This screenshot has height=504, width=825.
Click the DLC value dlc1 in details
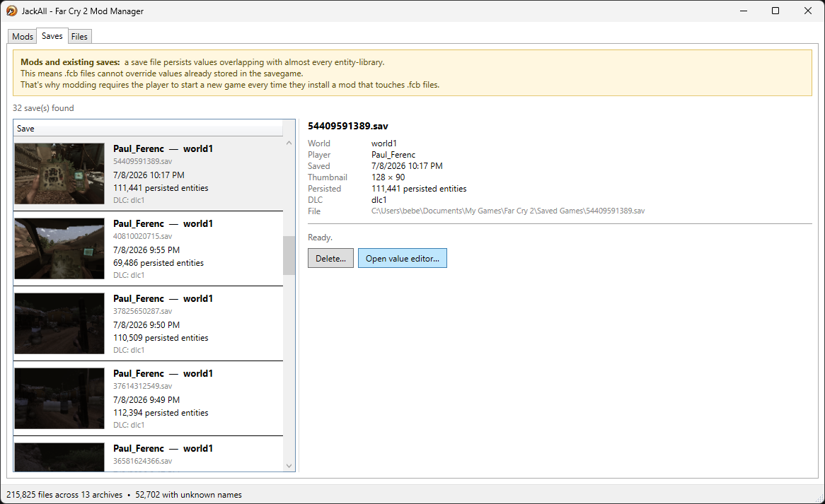[x=379, y=200]
